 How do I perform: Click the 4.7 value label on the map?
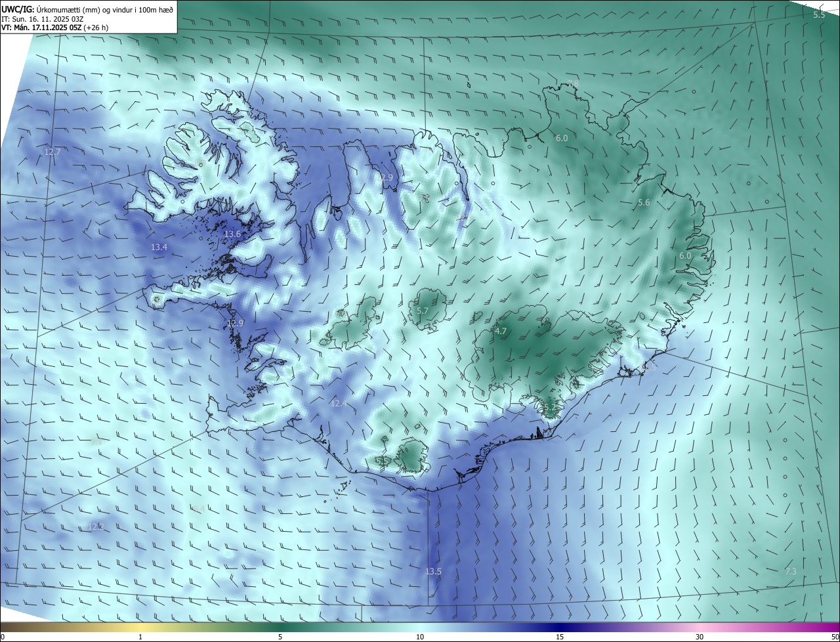(x=501, y=331)
